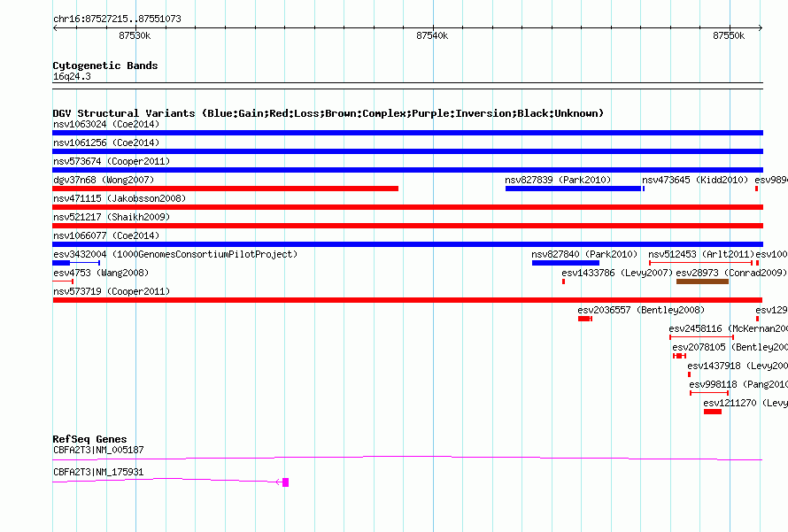Viewport: 788px width, 532px height.
Task: Select variant label dgv37n68 (Wong2007)
Action: pyautogui.click(x=104, y=180)
